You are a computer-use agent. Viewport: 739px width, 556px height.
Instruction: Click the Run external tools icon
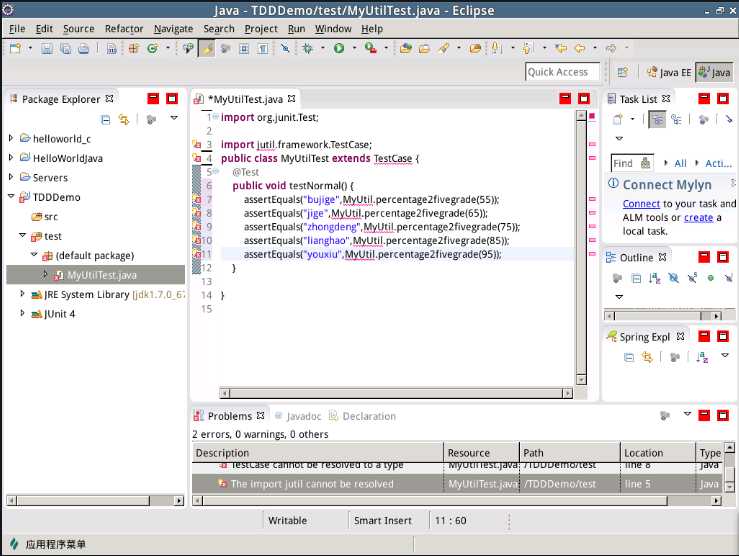coord(370,48)
